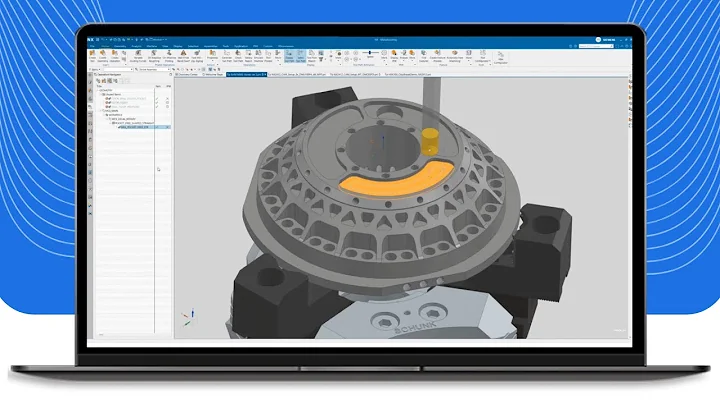Open the Tool Path Report icon
Viewport: 720px width, 404px height.
(x=312, y=56)
